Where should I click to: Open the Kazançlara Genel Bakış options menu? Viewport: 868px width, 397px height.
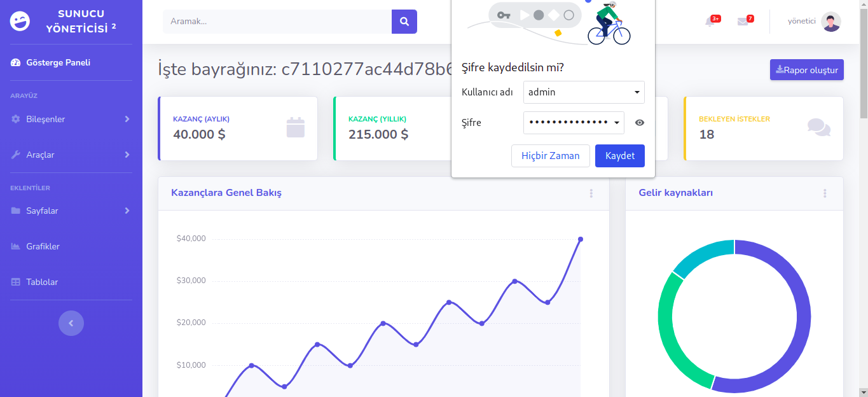(591, 193)
